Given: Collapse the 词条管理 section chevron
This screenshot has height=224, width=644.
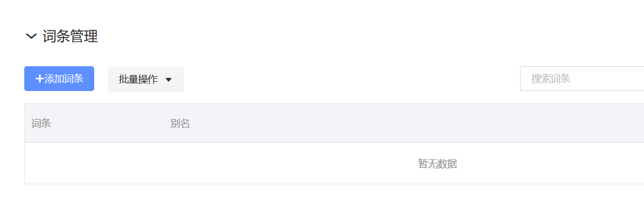Looking at the screenshot, I should (31, 36).
